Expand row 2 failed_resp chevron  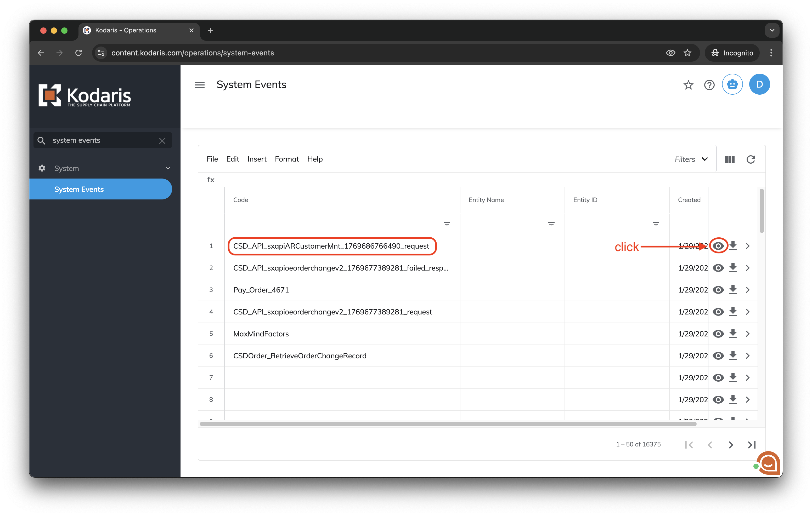click(x=748, y=268)
